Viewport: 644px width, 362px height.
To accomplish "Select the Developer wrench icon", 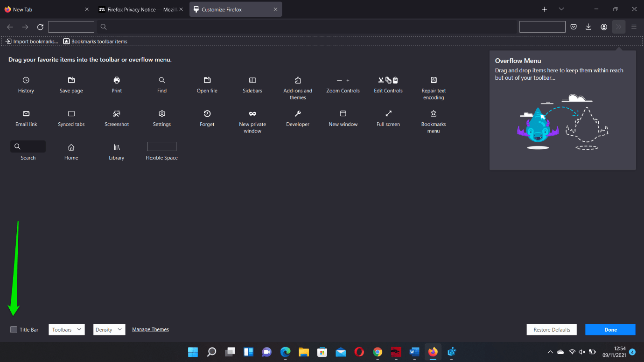I will (298, 114).
